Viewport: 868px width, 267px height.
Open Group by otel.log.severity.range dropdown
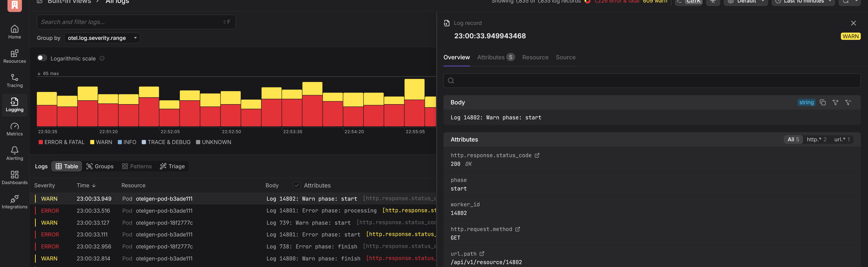[x=102, y=38]
